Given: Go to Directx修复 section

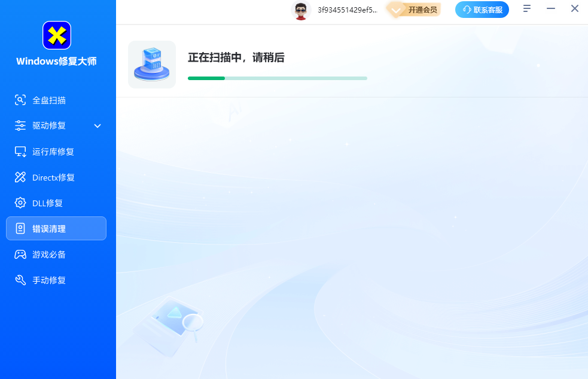Looking at the screenshot, I should (56, 178).
